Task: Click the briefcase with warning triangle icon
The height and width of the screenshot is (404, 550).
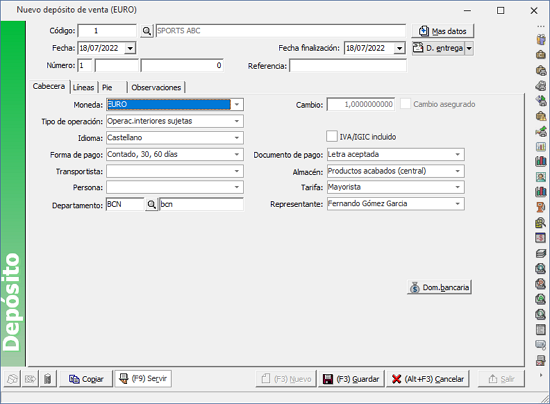Action: pyautogui.click(x=541, y=116)
